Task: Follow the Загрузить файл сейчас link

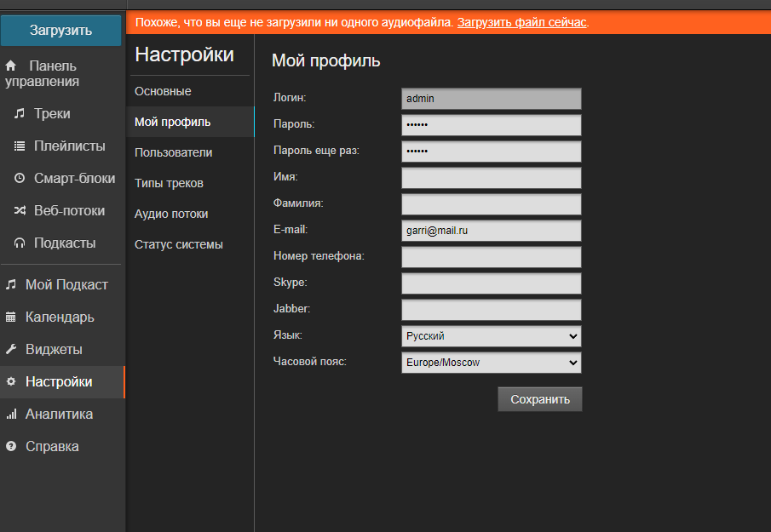Action: coord(521,23)
